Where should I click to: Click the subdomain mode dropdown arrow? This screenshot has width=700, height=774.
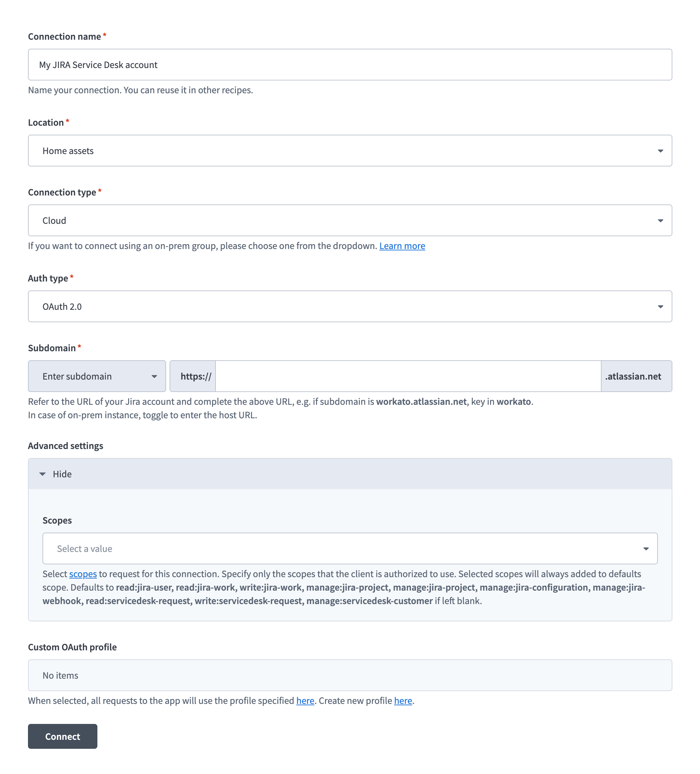[154, 376]
